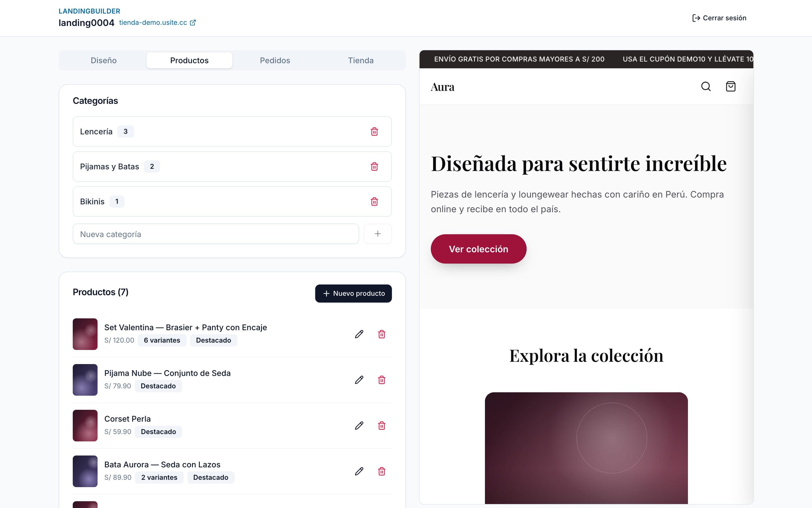Open shopping bag in store preview

click(731, 86)
